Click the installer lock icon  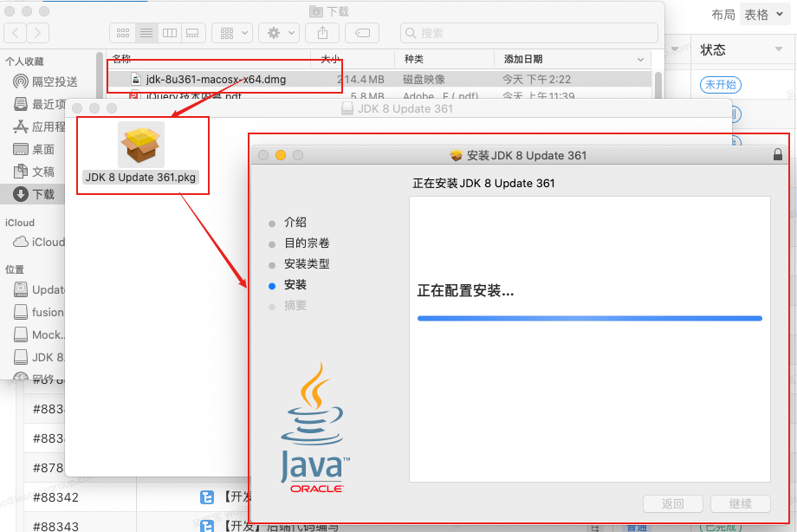click(x=778, y=154)
